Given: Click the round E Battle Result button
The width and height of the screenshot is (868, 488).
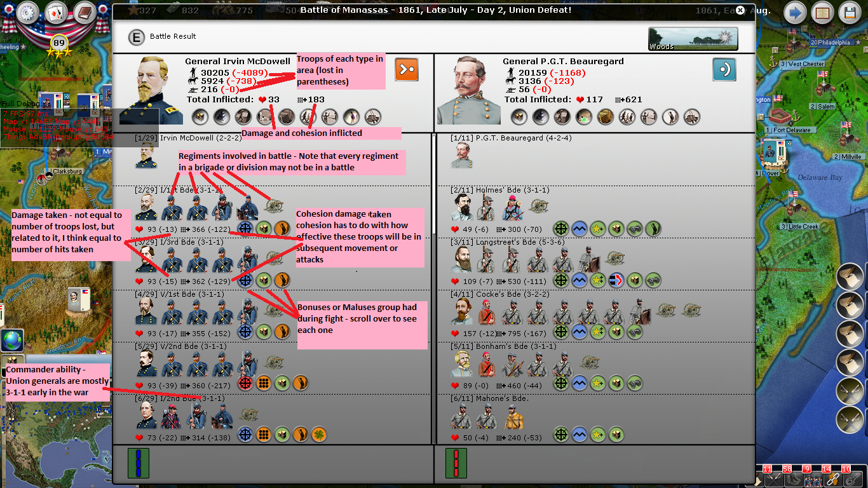Looking at the screenshot, I should 135,37.
